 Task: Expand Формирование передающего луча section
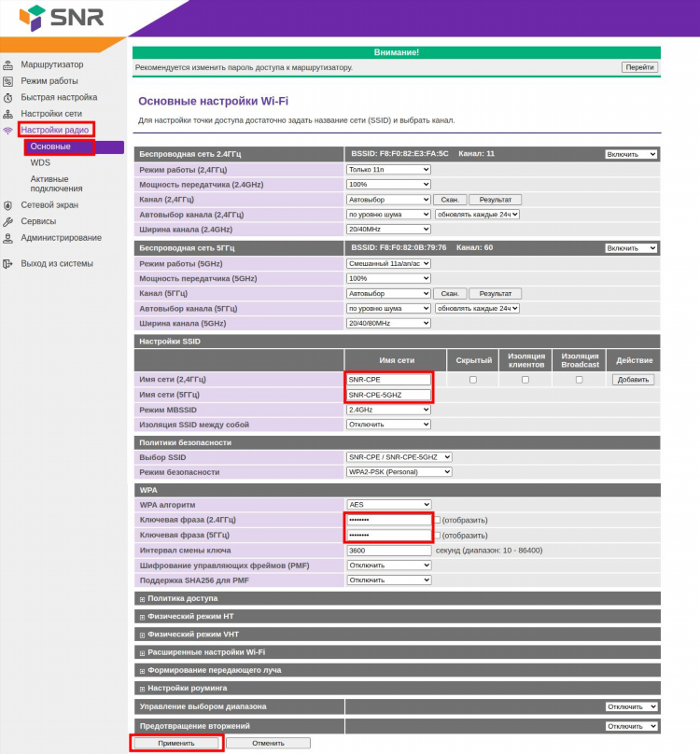coord(397,670)
